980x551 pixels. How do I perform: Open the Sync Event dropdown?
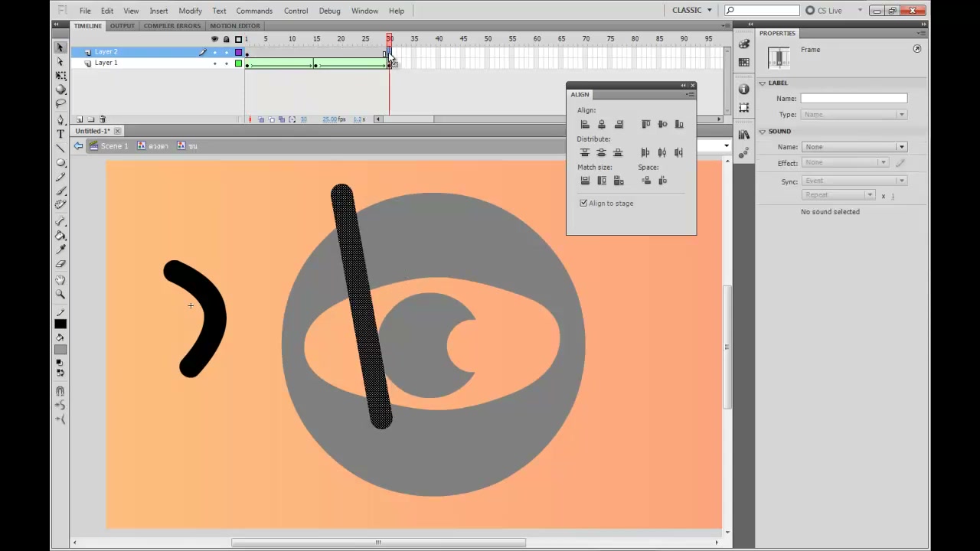pyautogui.click(x=854, y=181)
